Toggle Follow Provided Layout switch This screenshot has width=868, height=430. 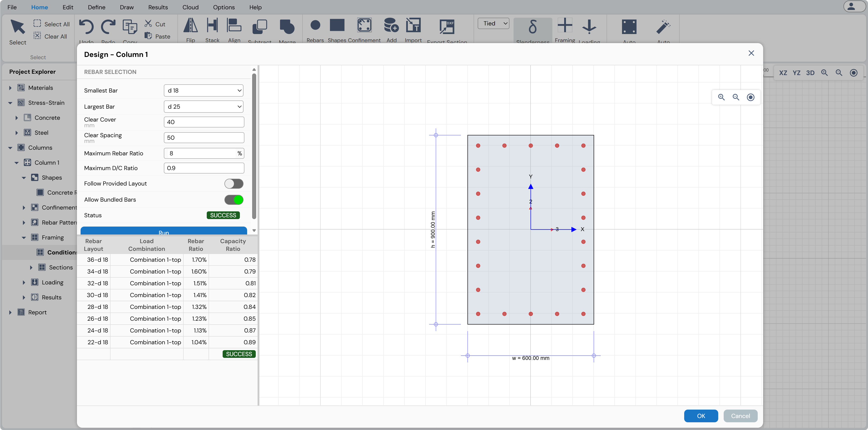[234, 183]
